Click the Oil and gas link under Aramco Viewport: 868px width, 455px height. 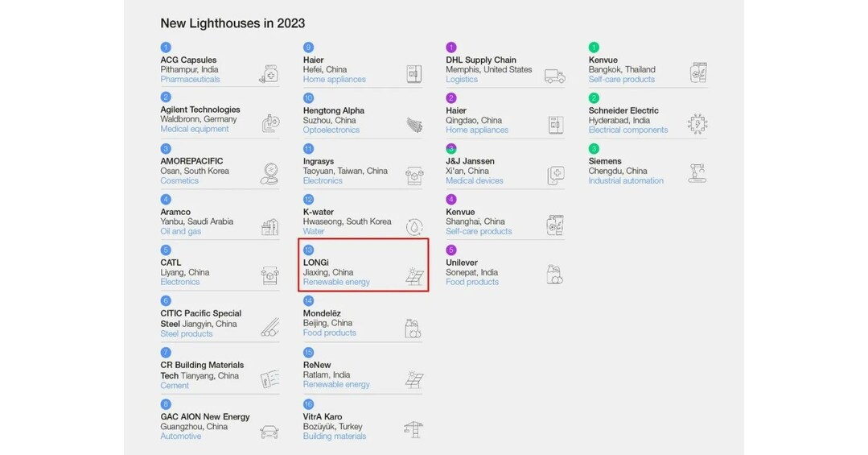181,232
